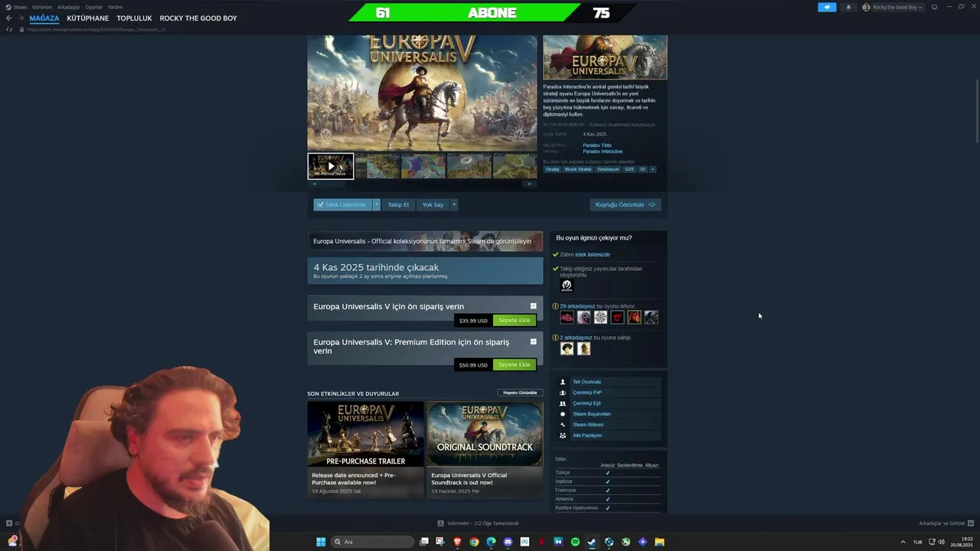Open the istek listenizde link
The height and width of the screenshot is (551, 980).
(593, 254)
